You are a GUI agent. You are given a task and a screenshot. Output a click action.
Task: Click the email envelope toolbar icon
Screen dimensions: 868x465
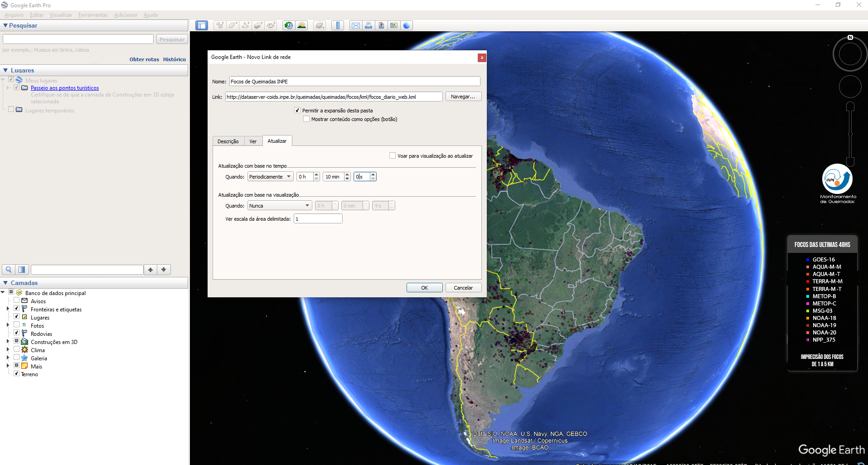(356, 25)
